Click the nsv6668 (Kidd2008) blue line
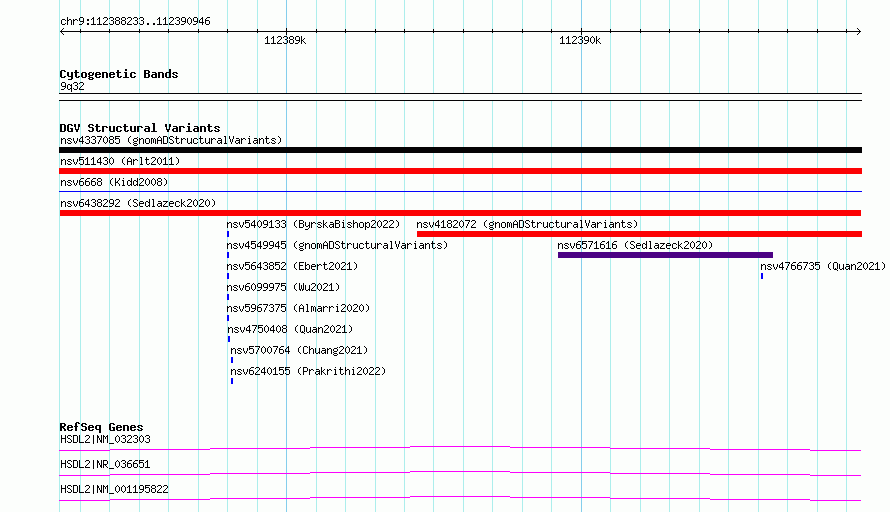This screenshot has width=890, height=512. pos(460,192)
